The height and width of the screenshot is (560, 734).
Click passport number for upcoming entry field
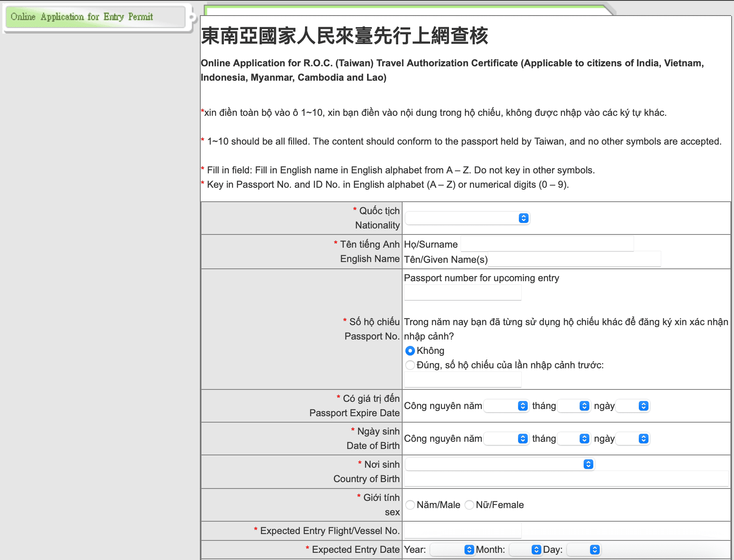463,293
